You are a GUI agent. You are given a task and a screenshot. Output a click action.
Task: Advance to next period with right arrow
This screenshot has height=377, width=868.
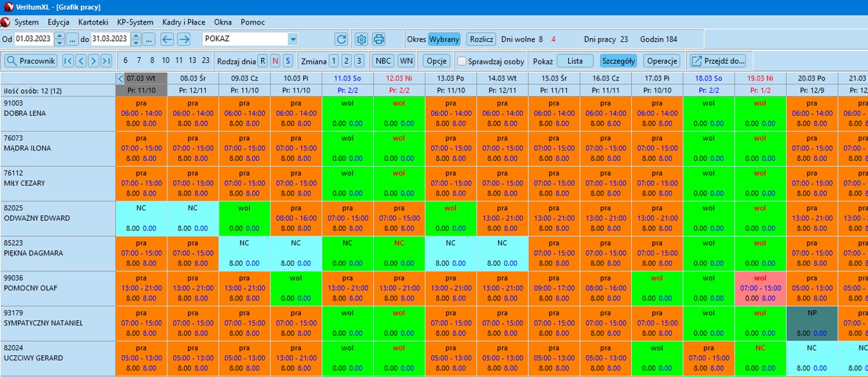point(184,39)
